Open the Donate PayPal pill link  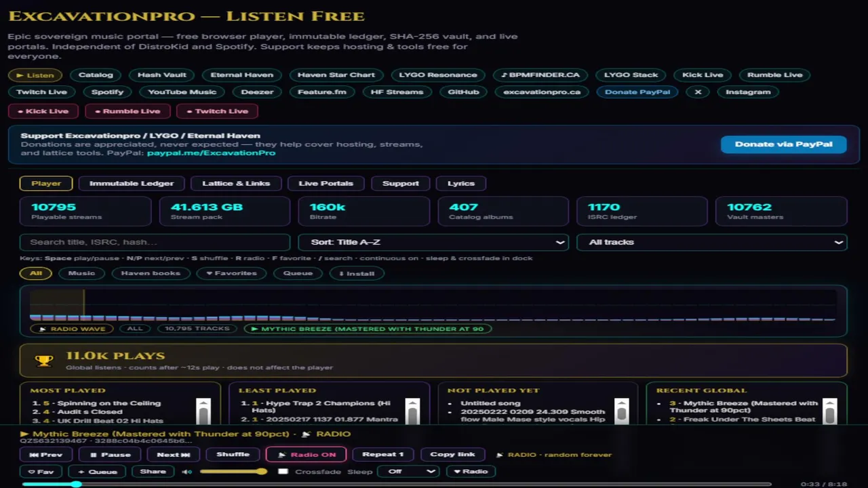point(637,92)
